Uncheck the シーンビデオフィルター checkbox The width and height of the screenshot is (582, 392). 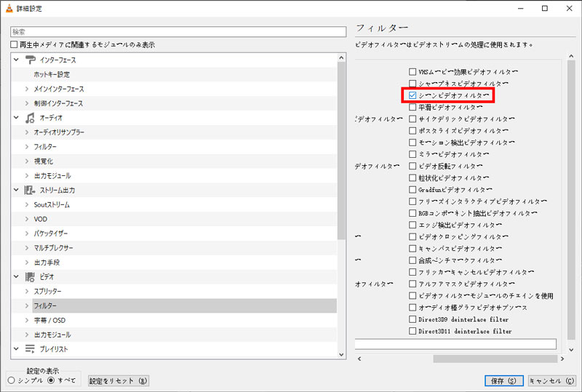(x=412, y=95)
